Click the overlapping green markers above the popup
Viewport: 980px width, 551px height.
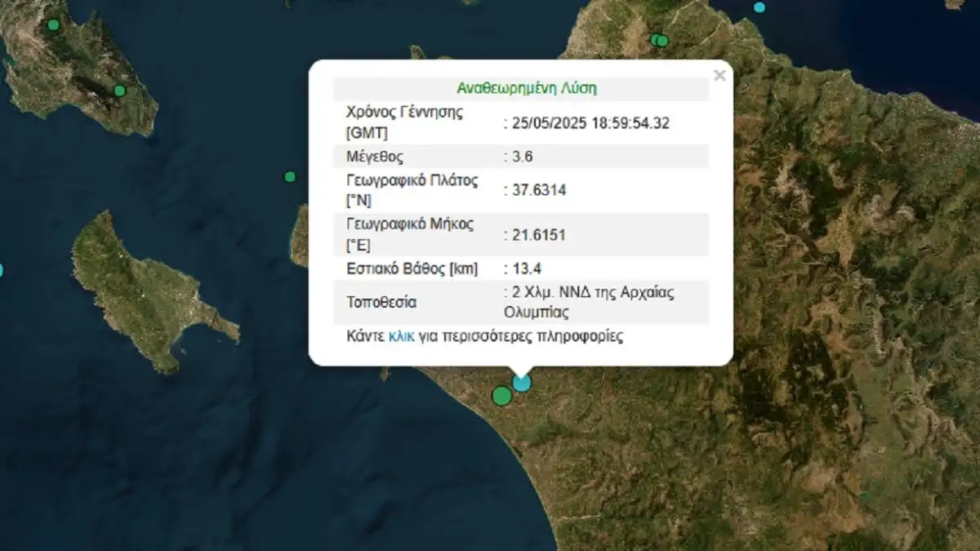659,40
